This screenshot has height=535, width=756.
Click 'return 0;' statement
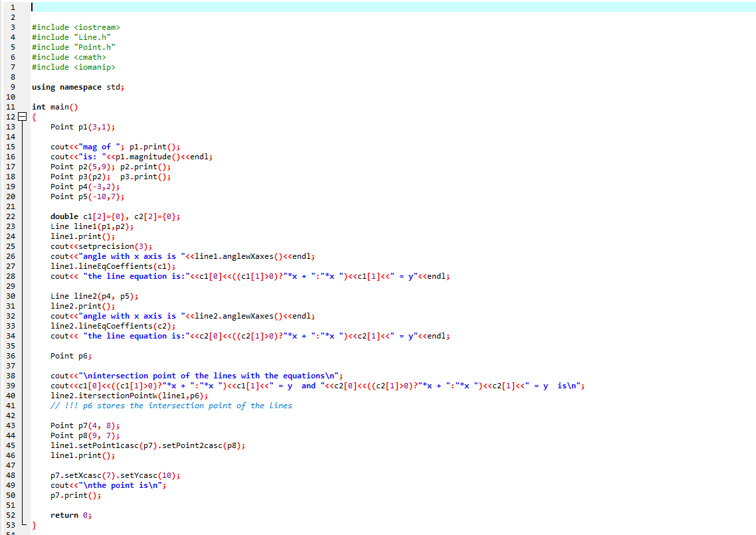tap(71, 515)
